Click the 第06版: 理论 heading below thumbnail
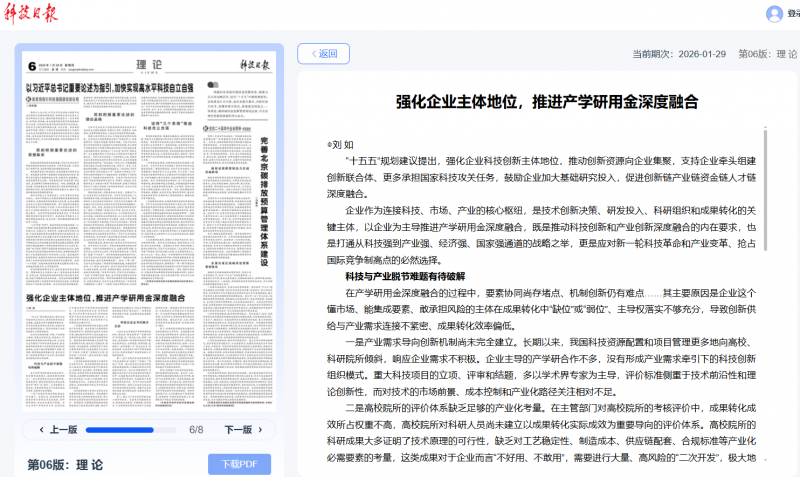 pos(65,464)
